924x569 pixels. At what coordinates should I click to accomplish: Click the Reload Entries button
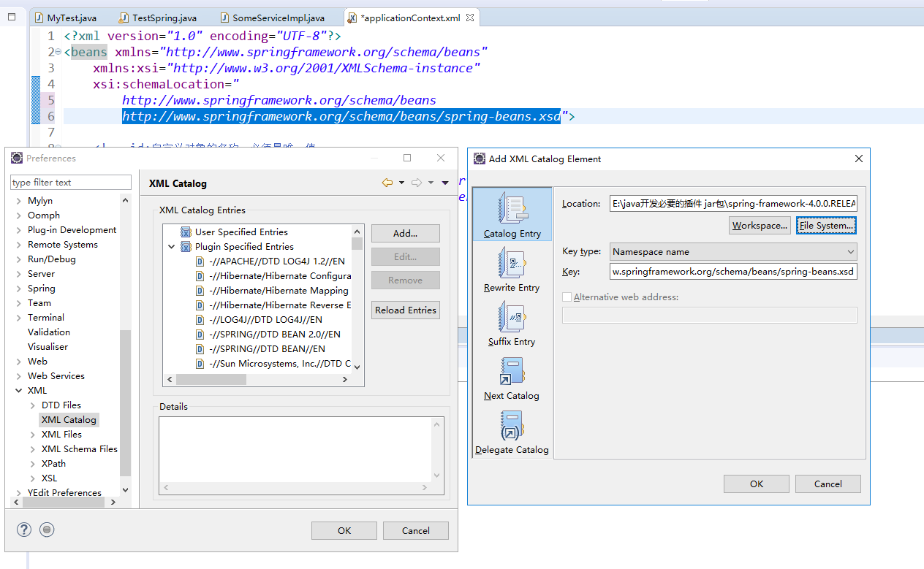tap(406, 310)
